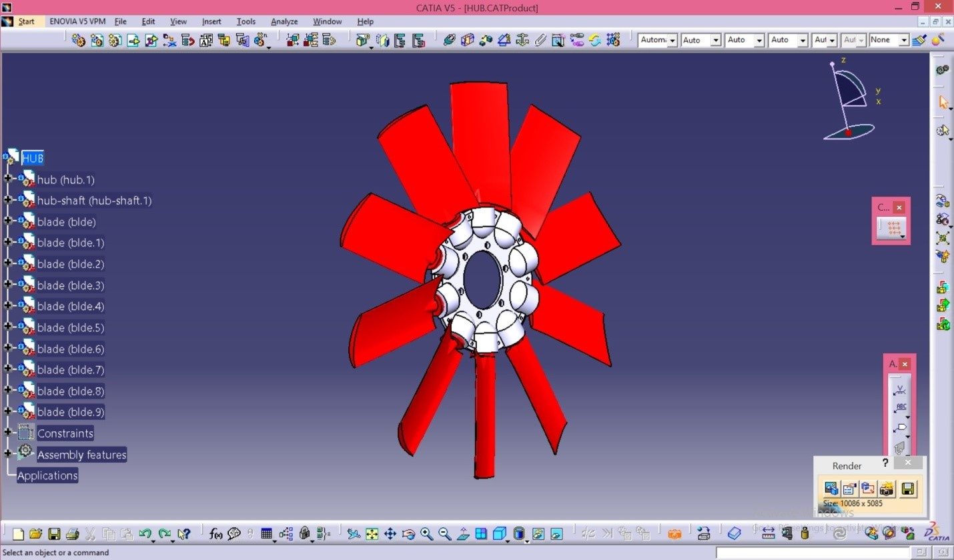This screenshot has height=560, width=954.
Task: Activate Fly mode airplane icon
Action: 354,534
